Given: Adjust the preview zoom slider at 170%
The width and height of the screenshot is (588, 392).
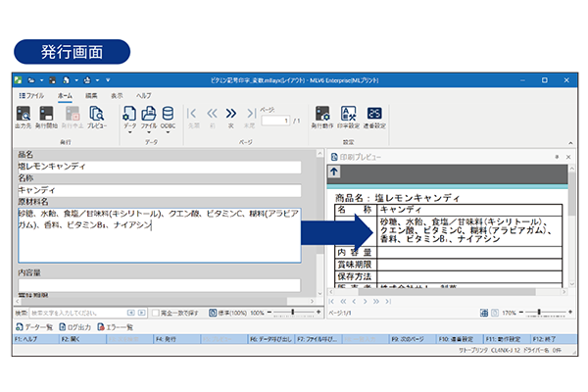Looking at the screenshot, I should 541,312.
